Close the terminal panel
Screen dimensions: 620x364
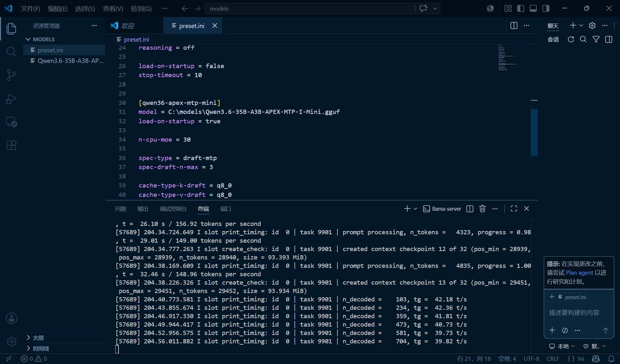(x=526, y=209)
